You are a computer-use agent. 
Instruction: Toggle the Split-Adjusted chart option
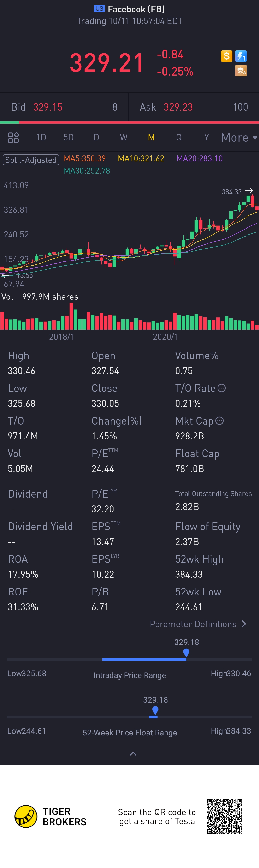click(x=31, y=160)
